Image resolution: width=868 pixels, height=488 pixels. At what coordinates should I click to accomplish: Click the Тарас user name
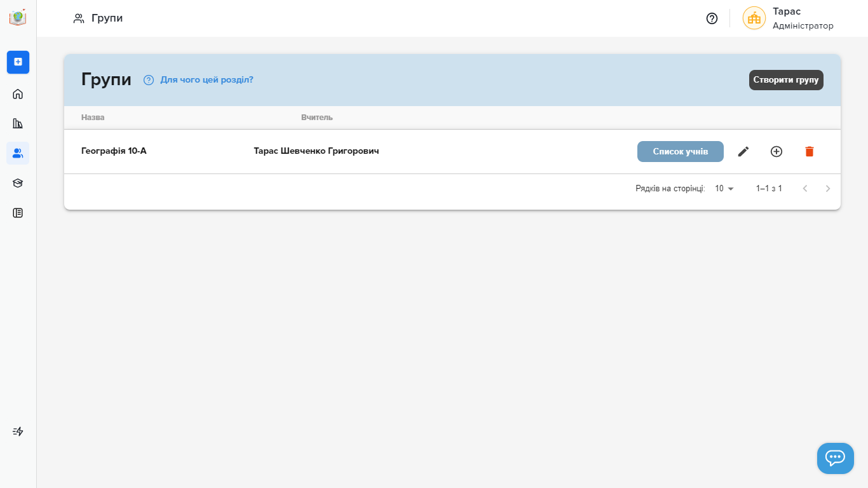point(787,11)
